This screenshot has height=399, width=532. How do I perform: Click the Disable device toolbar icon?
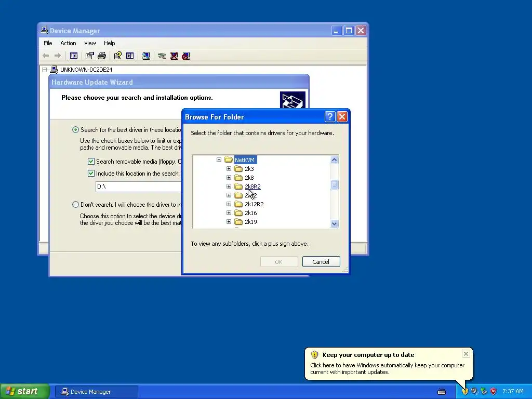point(186,56)
